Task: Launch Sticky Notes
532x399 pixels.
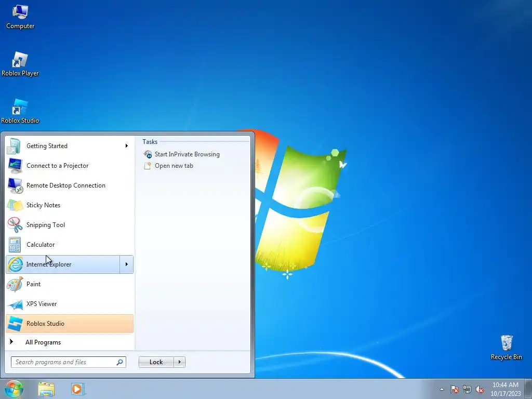Action: (x=70, y=205)
